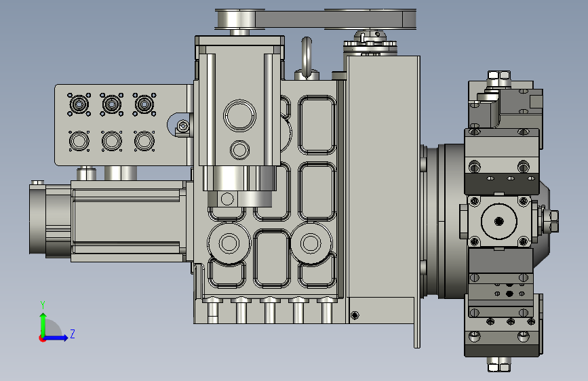Viewport: 588px width, 381px height.
Task: Select the hex bolts atop the tool holder
Action: [x=498, y=79]
